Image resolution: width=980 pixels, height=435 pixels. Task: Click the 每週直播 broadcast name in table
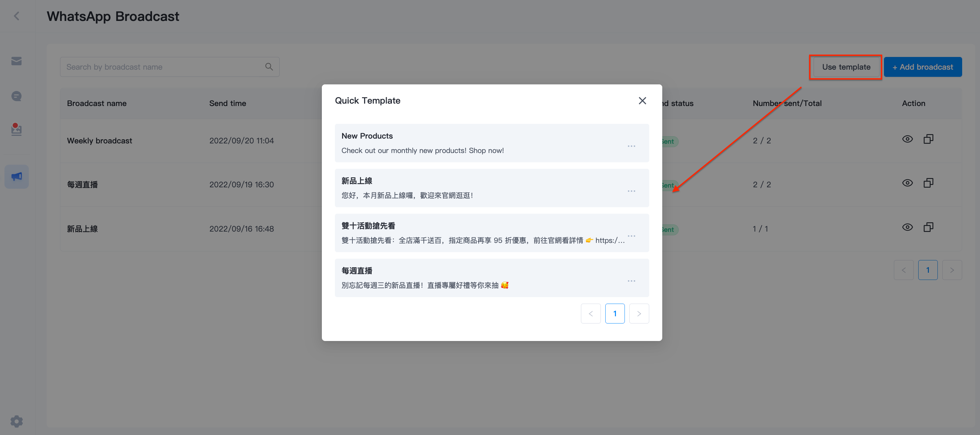point(83,185)
